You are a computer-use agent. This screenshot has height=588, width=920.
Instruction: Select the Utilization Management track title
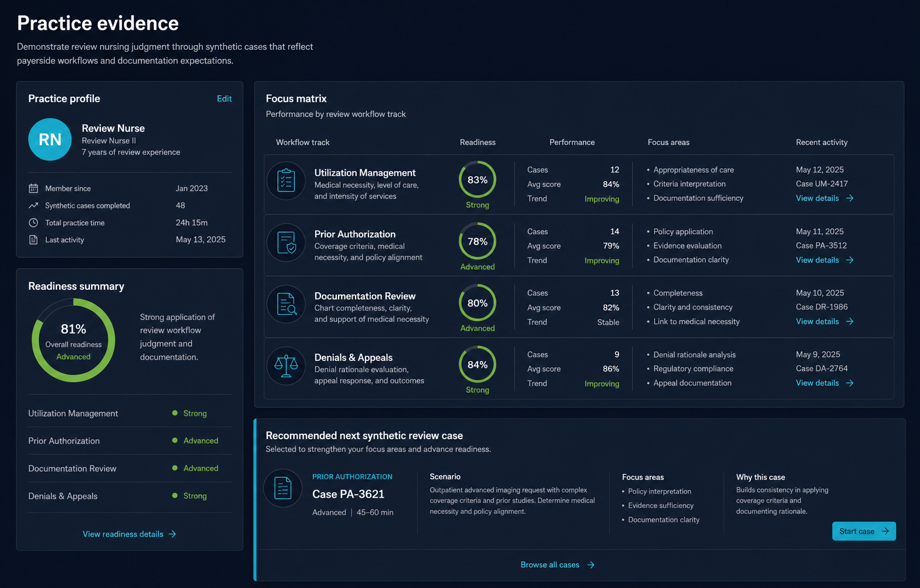(365, 172)
